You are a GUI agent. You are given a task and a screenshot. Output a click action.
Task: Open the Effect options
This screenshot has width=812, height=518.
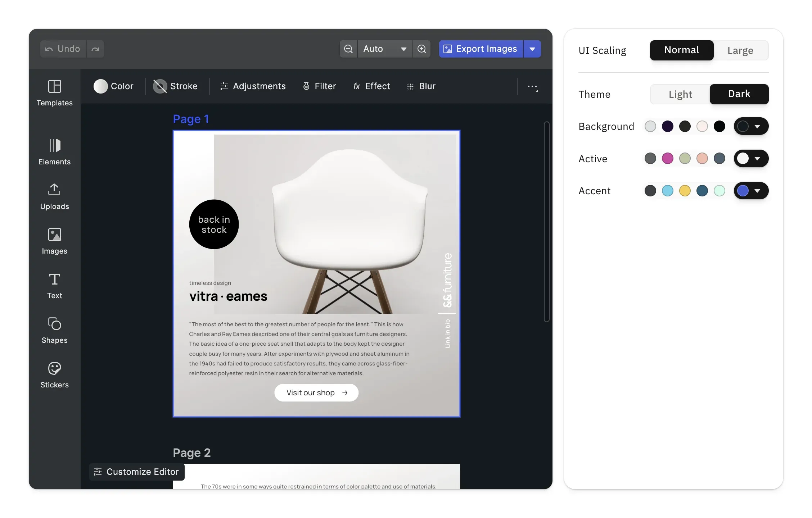[371, 86]
